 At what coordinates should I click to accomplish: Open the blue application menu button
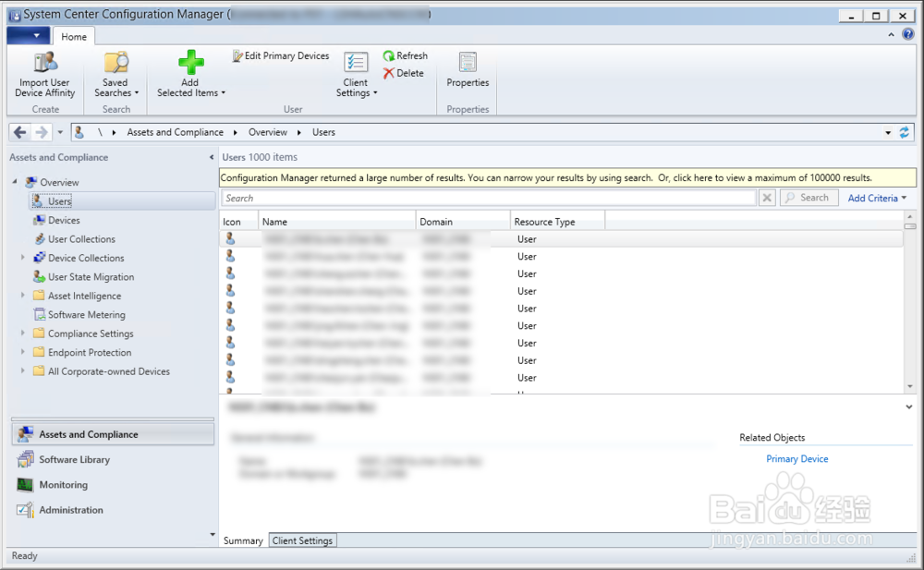pos(28,36)
